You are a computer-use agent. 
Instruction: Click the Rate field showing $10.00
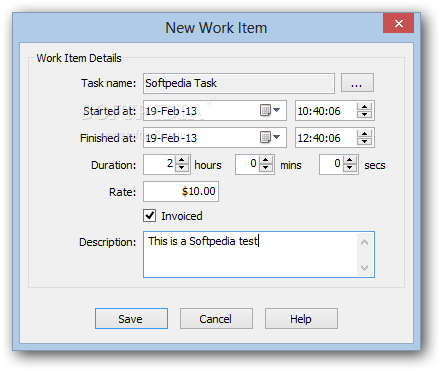181,191
